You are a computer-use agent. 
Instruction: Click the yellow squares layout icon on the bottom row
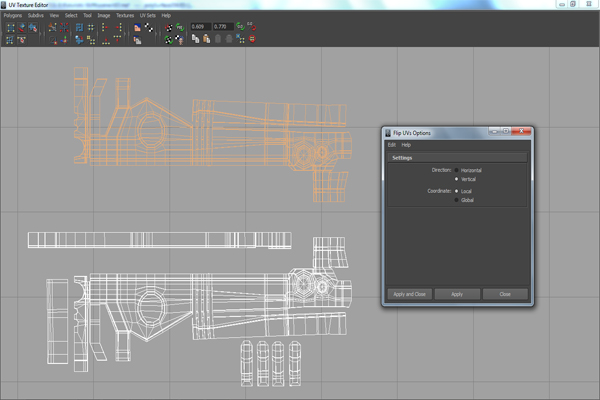click(x=91, y=40)
